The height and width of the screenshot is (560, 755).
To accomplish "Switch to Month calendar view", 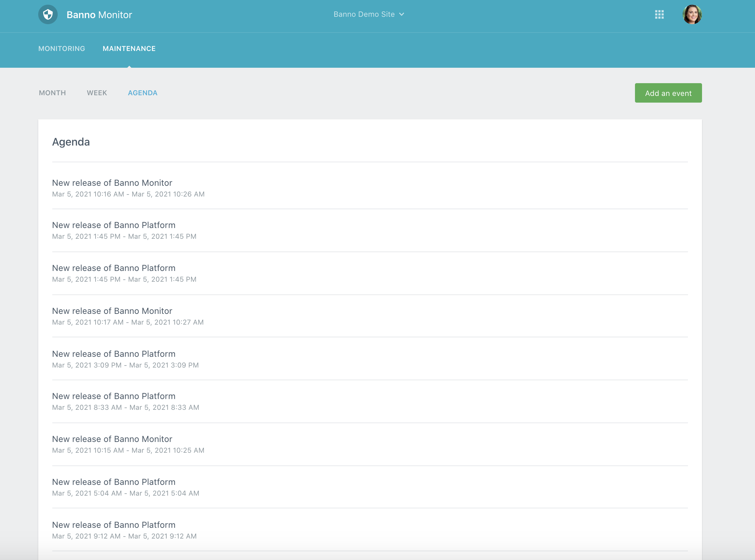I will click(53, 93).
